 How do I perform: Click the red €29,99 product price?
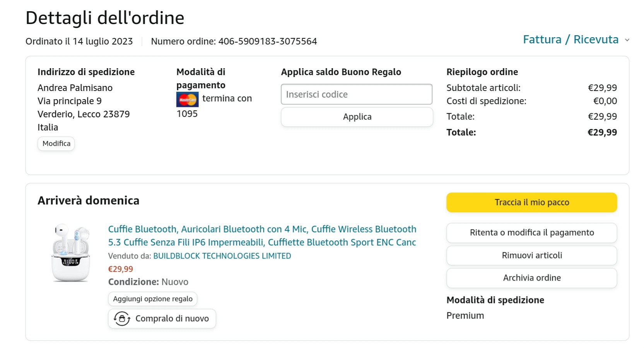(120, 269)
